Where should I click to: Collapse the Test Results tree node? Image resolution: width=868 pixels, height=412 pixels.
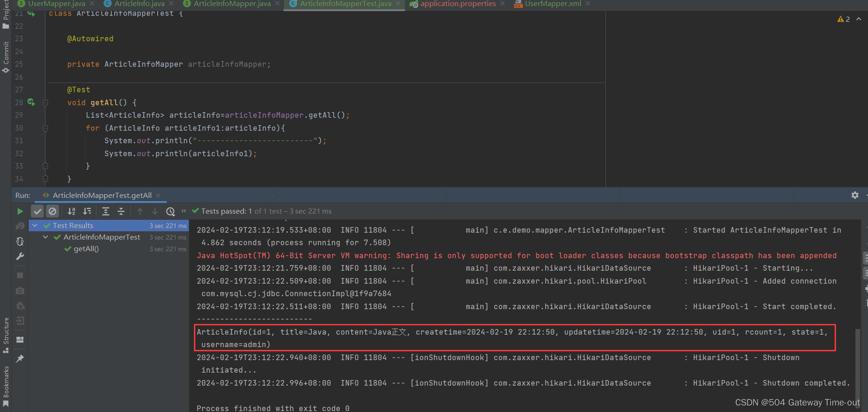tap(35, 225)
